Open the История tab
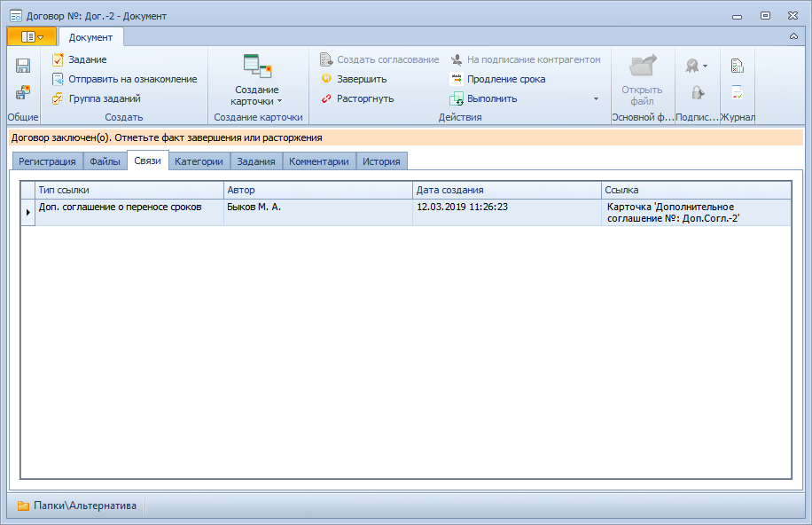This screenshot has height=525, width=812. click(381, 161)
